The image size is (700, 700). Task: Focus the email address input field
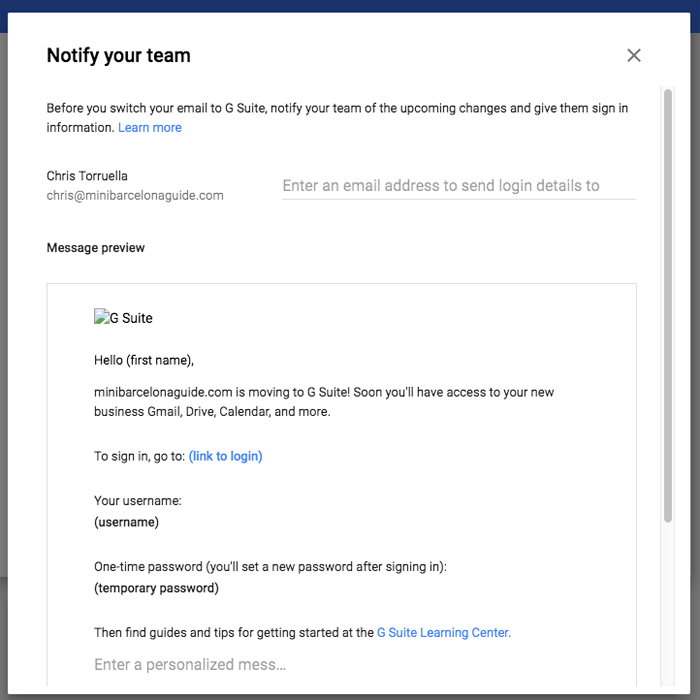(458, 186)
